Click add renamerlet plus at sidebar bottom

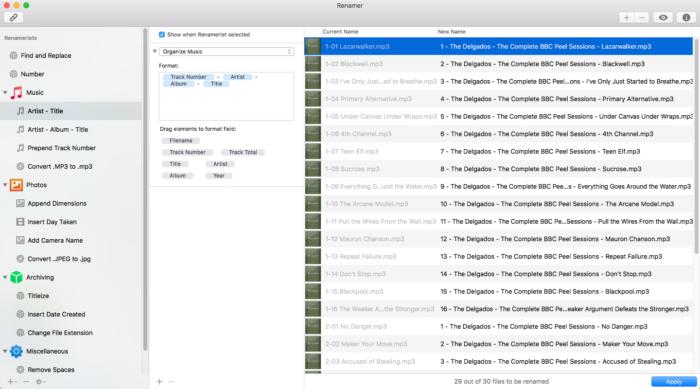pyautogui.click(x=11, y=382)
